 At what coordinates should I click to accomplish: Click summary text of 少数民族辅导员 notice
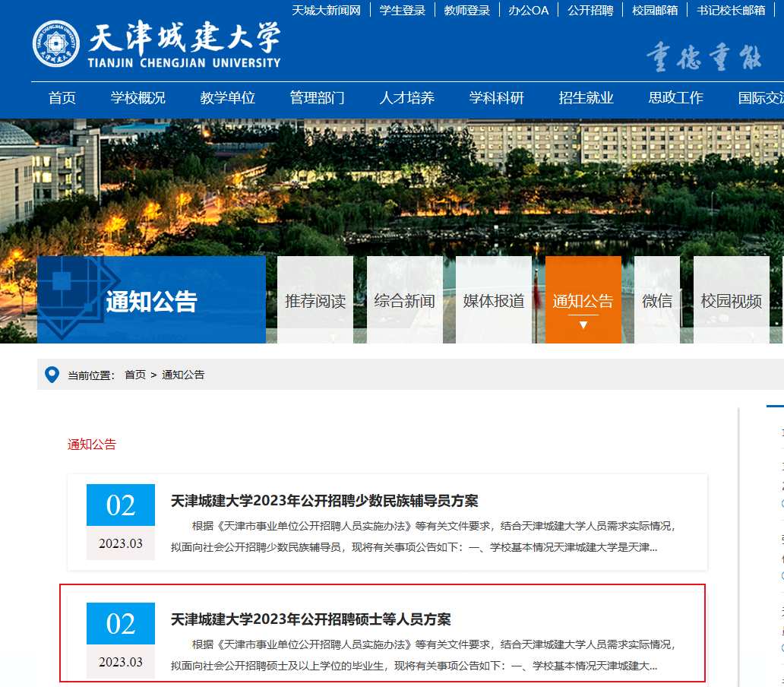coord(423,537)
